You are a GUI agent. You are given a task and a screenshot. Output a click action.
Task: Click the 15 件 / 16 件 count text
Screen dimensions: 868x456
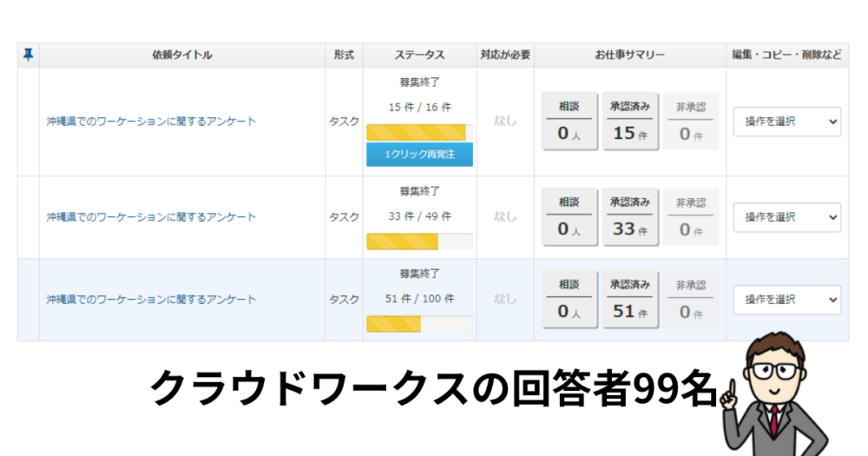(x=419, y=108)
